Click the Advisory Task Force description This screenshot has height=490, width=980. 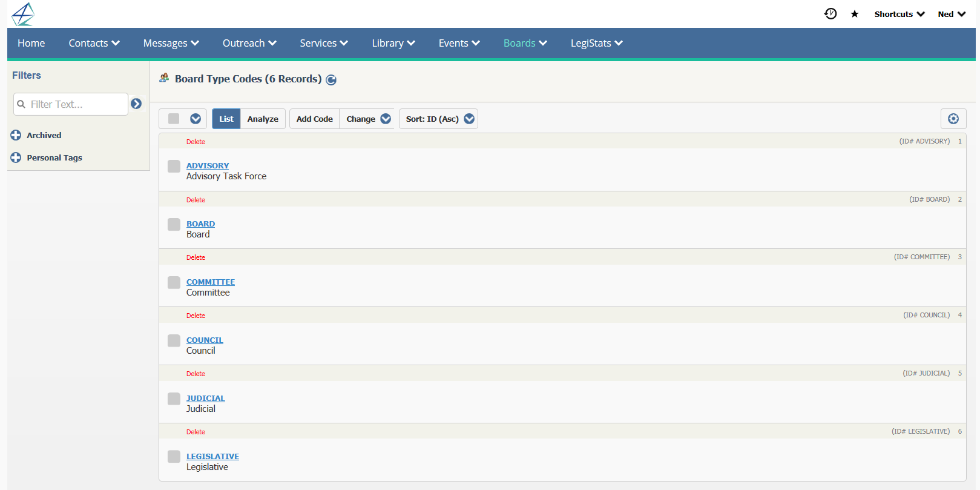click(x=226, y=176)
